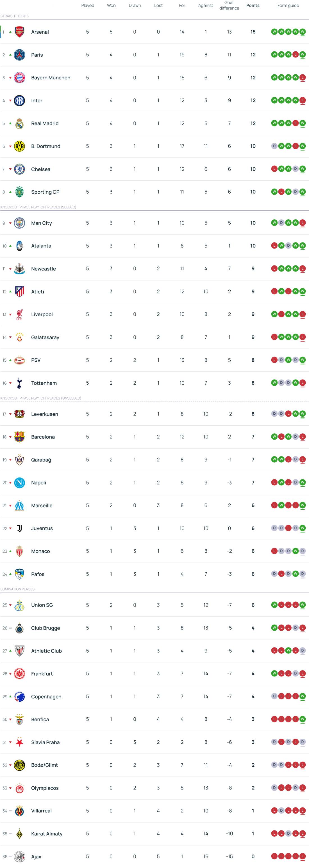
Task: Click the Paris club crest
Action: click(x=20, y=55)
